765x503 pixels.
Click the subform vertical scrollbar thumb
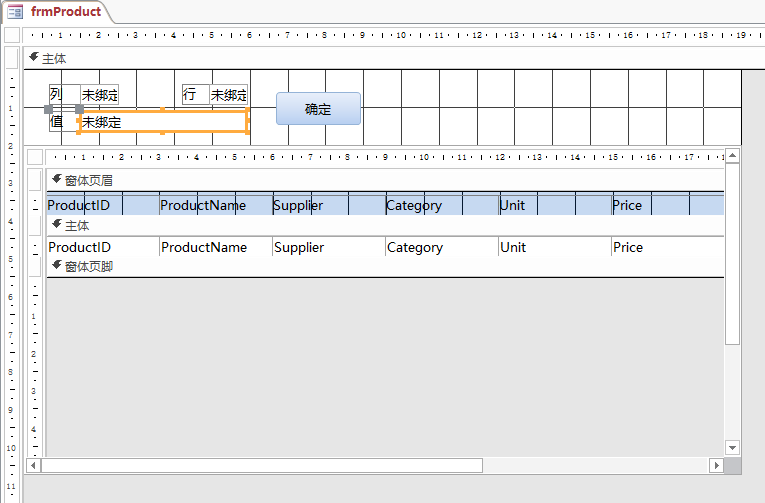(732, 254)
